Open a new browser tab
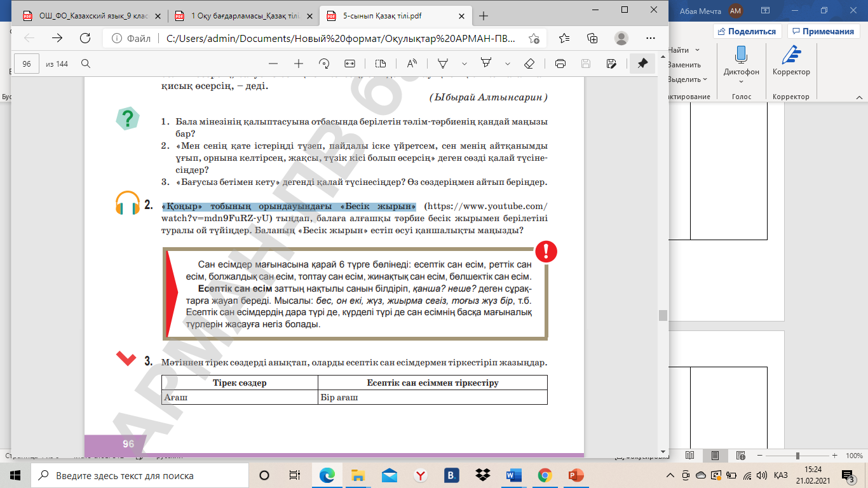 [x=484, y=15]
